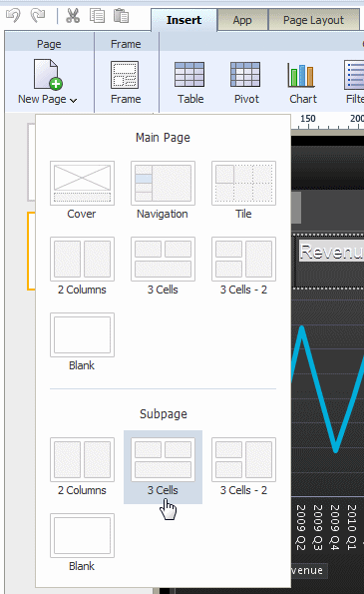Click the 2009 Q4 axis label
Viewport: 364px width, 594px height.
[x=335, y=527]
